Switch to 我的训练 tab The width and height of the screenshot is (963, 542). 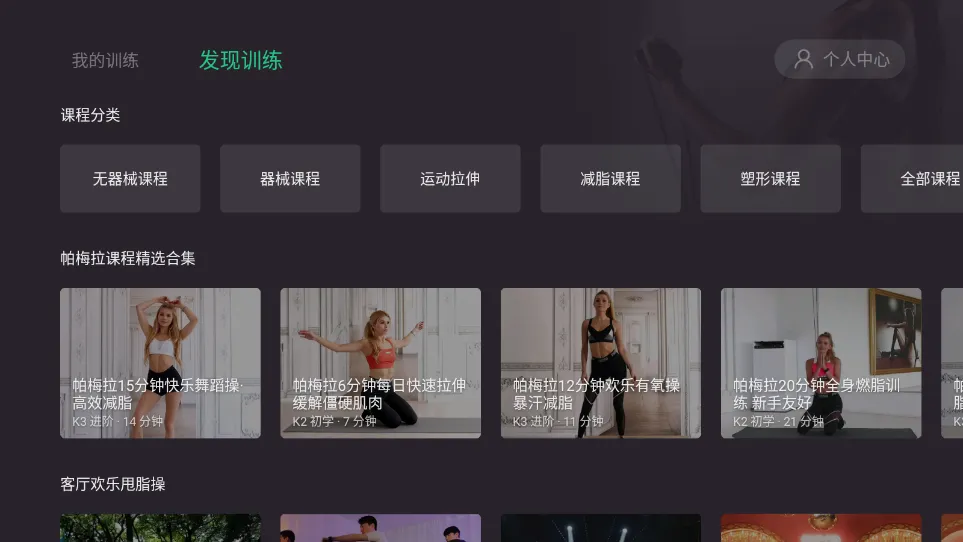105,60
